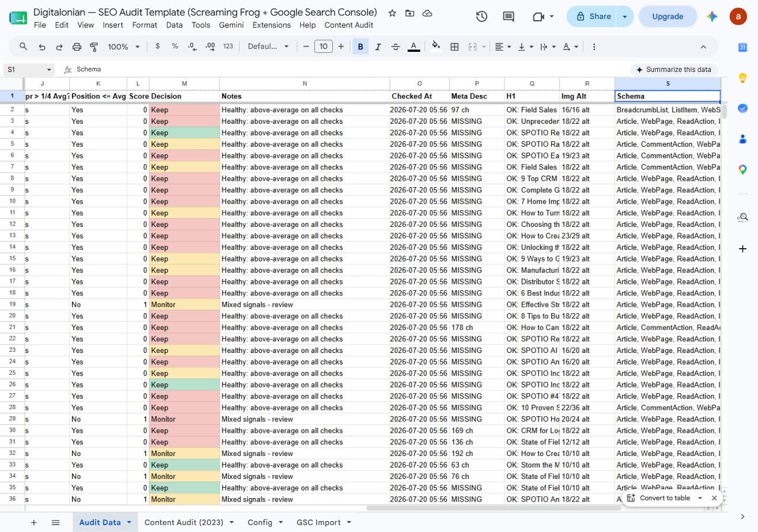Open the File menu
The width and height of the screenshot is (758, 532).
coord(40,25)
